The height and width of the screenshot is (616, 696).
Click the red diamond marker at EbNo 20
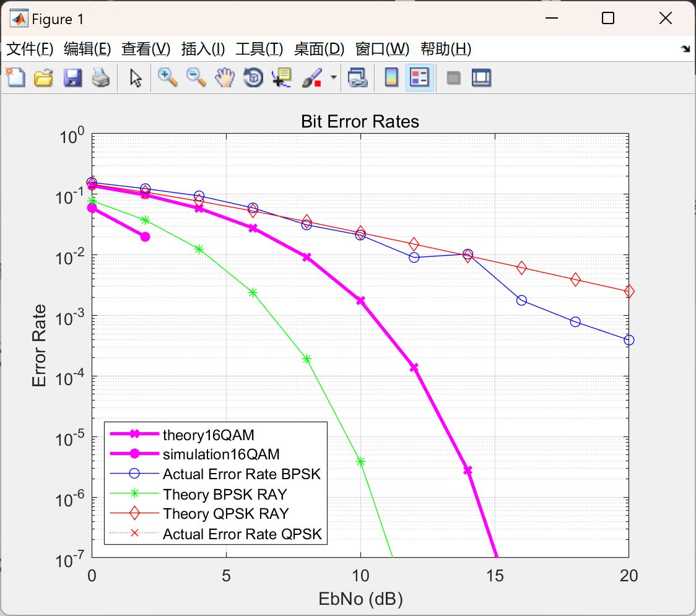629,292
